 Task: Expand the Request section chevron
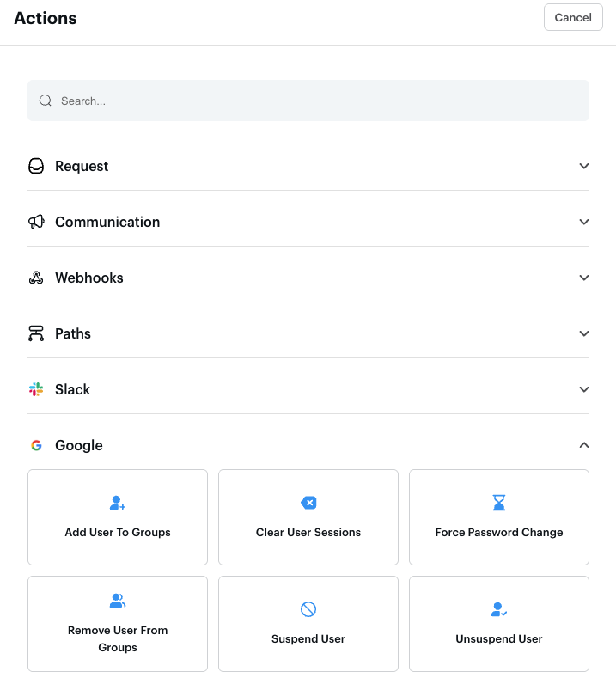pyautogui.click(x=584, y=166)
